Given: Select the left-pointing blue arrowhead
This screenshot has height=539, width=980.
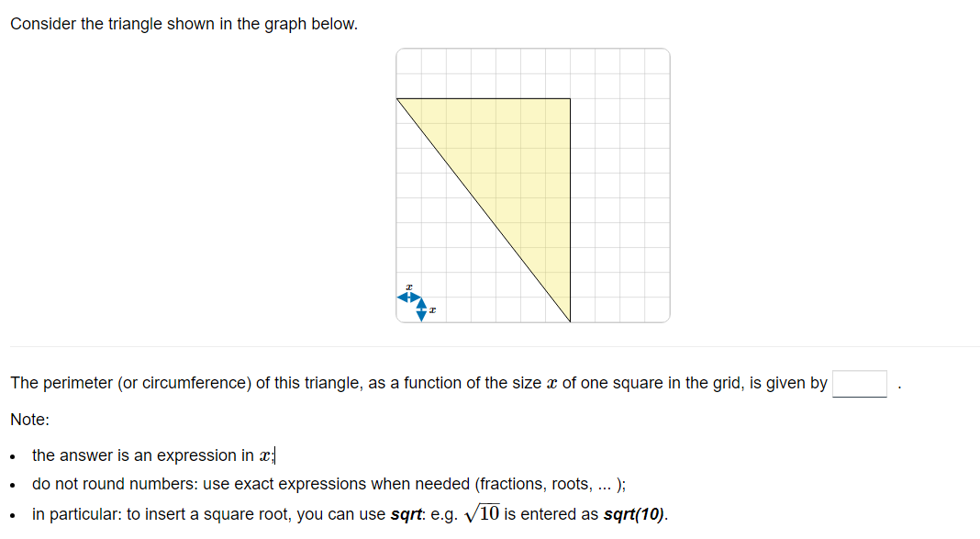Looking at the screenshot, I should [401, 297].
